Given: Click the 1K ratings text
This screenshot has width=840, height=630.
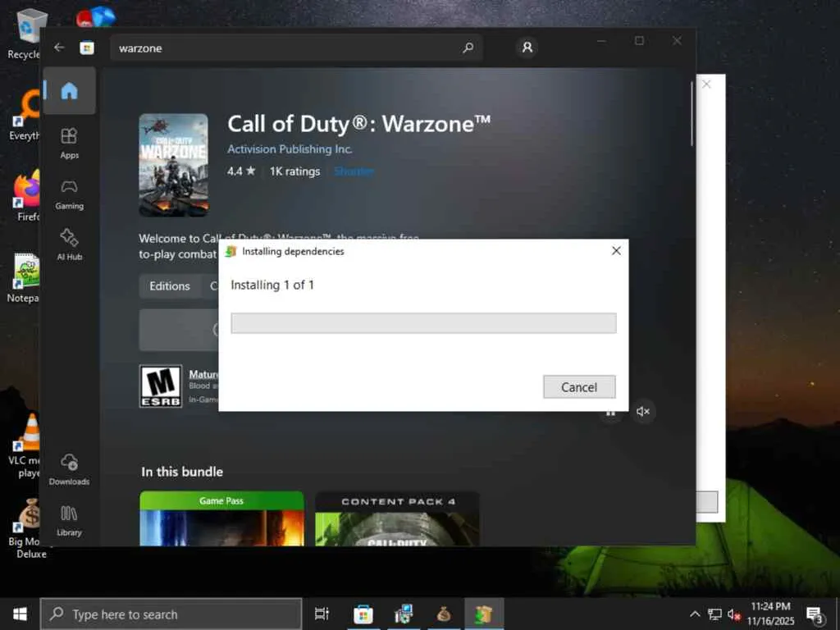Looking at the screenshot, I should click(x=294, y=171).
